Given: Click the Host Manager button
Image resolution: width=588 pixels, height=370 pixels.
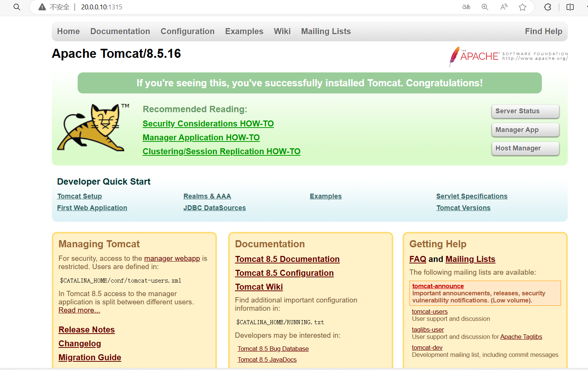Looking at the screenshot, I should (x=525, y=148).
